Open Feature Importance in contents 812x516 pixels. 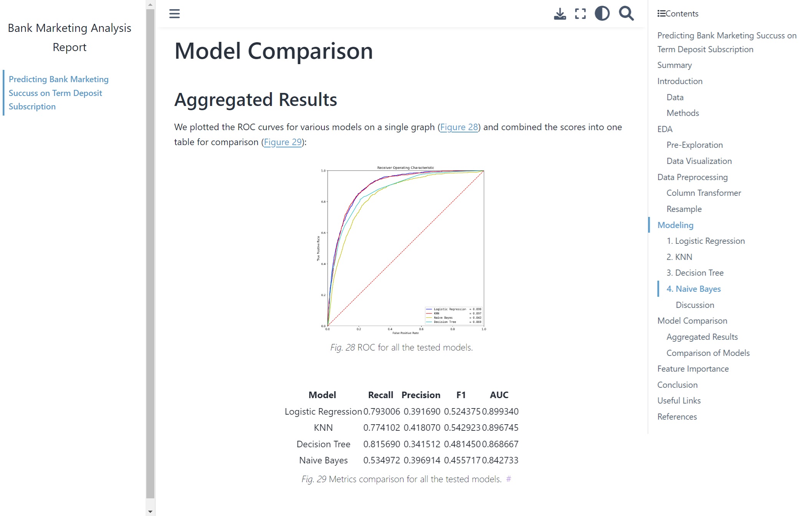693,369
